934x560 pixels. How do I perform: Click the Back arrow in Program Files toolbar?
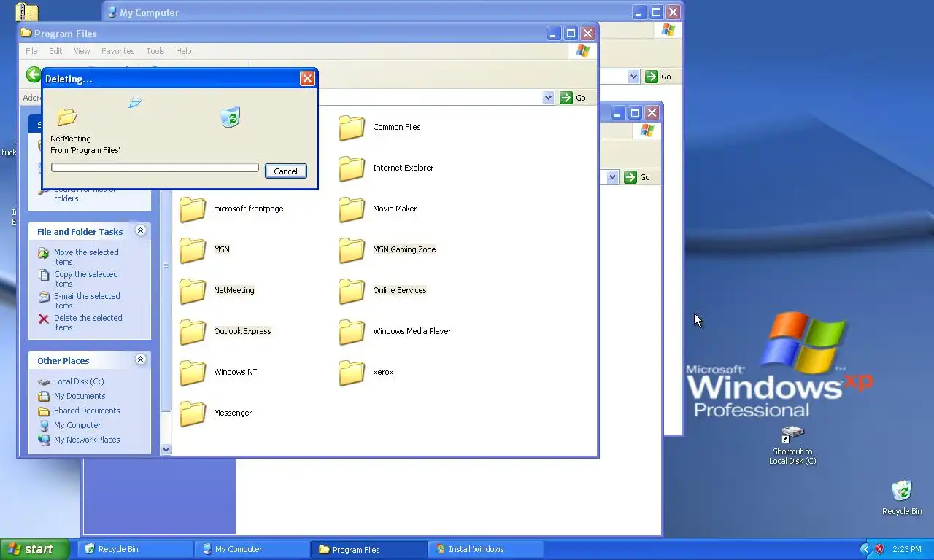34,74
